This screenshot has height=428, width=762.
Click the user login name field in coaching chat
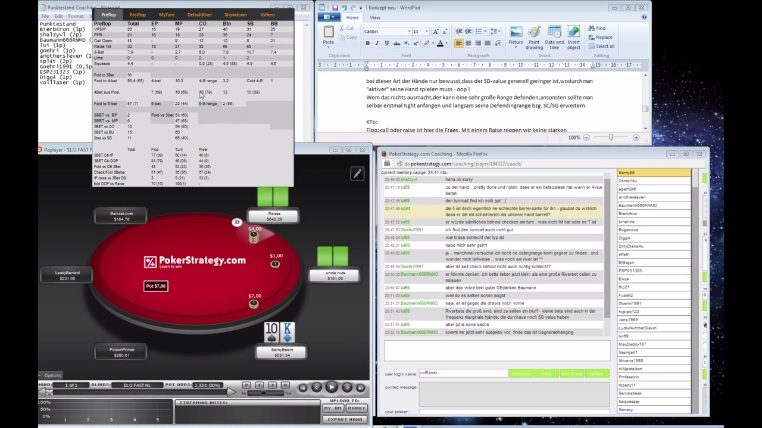(x=463, y=373)
